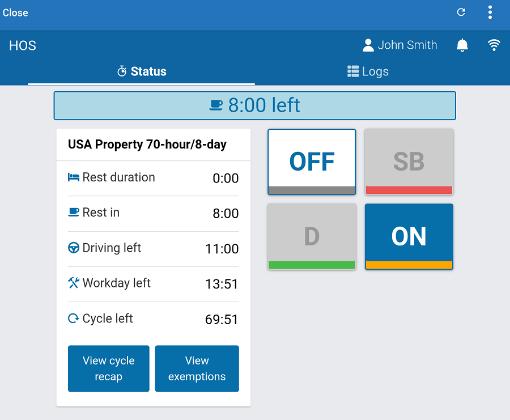Click the Wi-Fi connectivity icon

[494, 45]
